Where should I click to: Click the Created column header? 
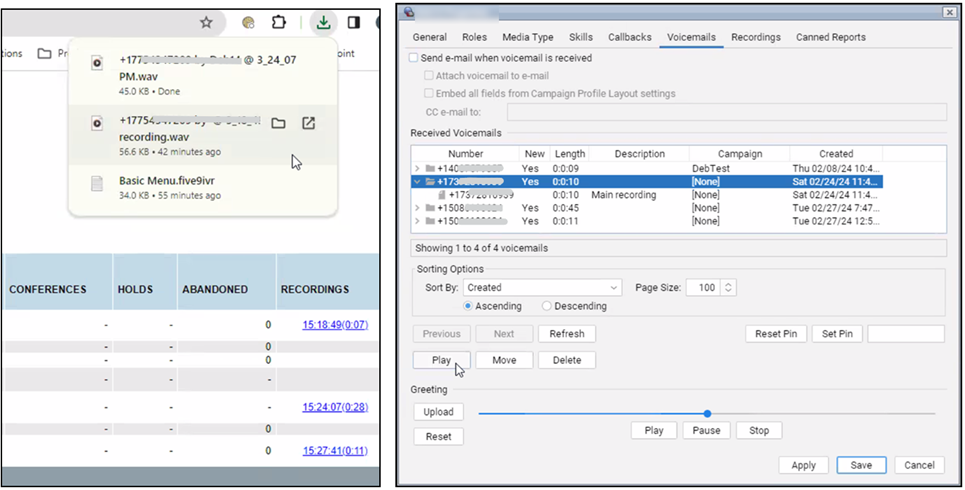tap(836, 154)
